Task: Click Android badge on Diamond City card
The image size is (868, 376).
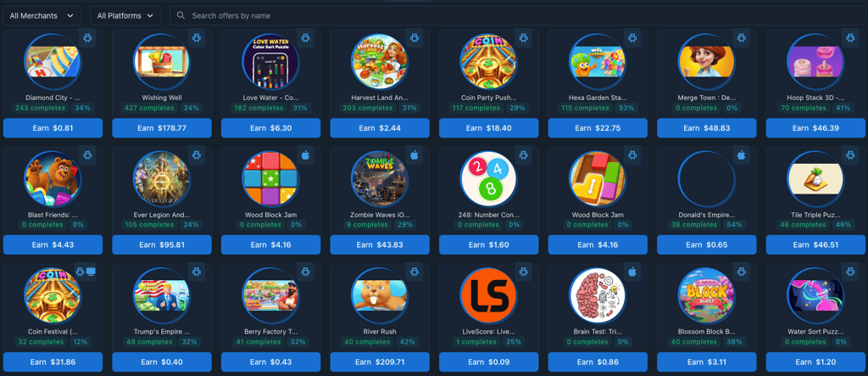Action: pos(87,38)
